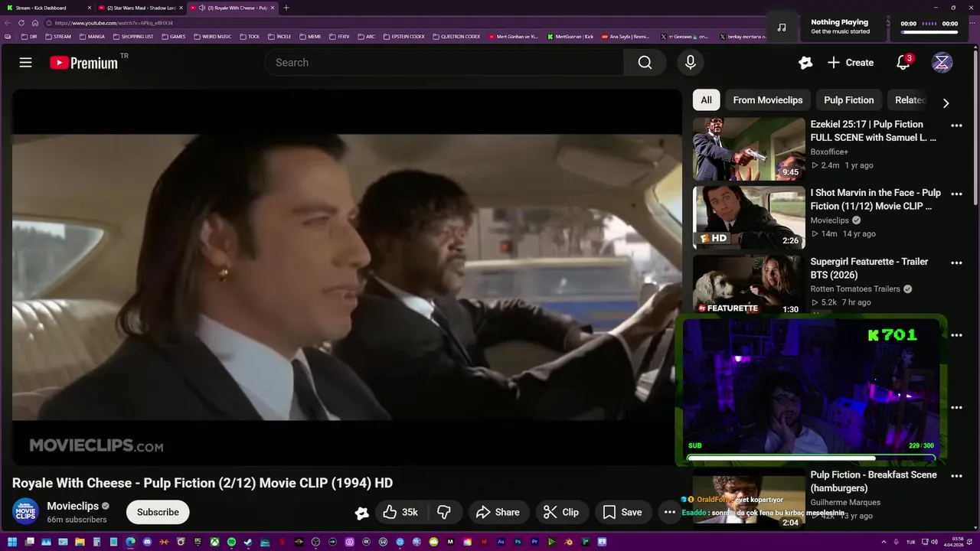Click the Movieclips channel avatar
Image resolution: width=980 pixels, height=551 pixels.
click(x=25, y=512)
